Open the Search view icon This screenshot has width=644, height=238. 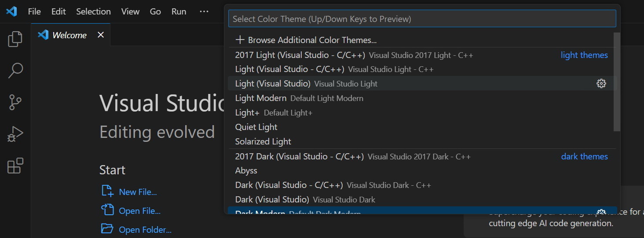click(15, 71)
